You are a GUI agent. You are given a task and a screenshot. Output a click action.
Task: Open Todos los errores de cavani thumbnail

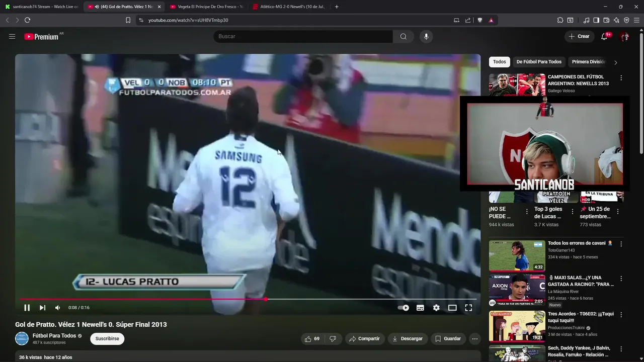pos(517,256)
